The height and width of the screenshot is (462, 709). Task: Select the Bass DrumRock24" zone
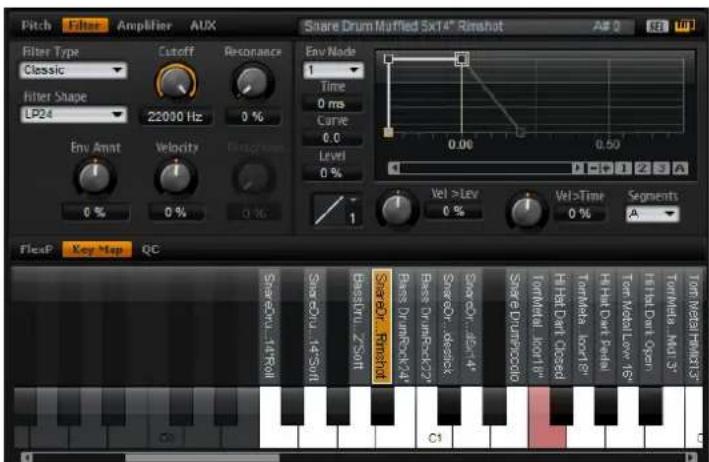pos(403,327)
